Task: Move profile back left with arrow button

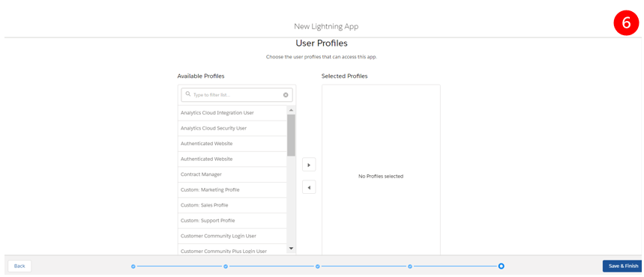Action: [x=309, y=187]
